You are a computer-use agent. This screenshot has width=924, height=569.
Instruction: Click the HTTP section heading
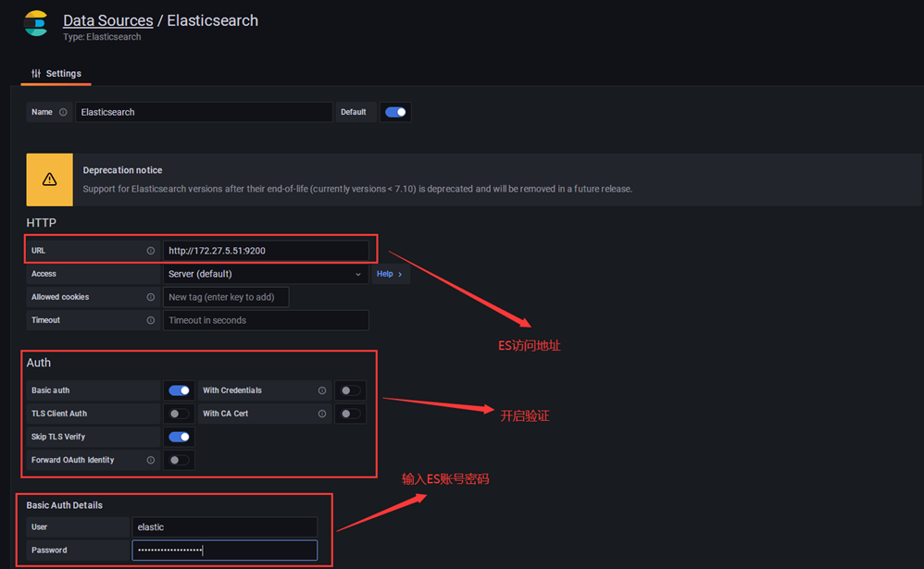42,223
